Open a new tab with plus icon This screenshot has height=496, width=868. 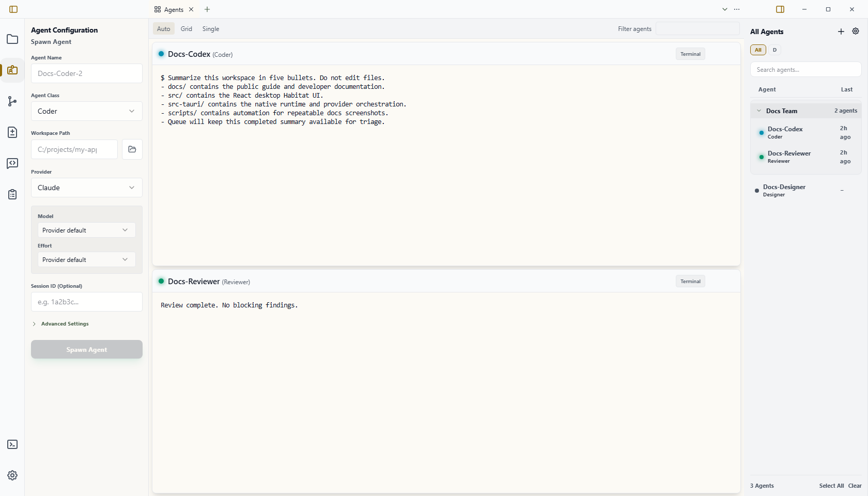click(x=207, y=9)
